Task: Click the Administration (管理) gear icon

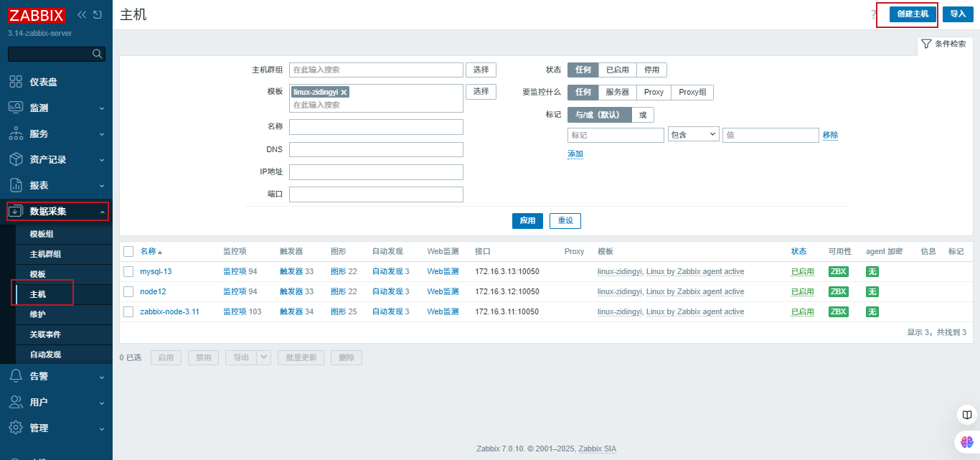Action: click(16, 428)
